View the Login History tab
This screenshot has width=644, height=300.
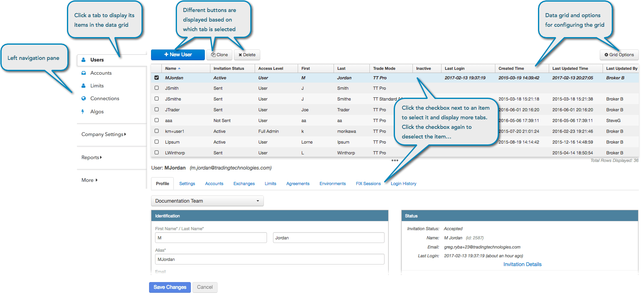coord(403,184)
